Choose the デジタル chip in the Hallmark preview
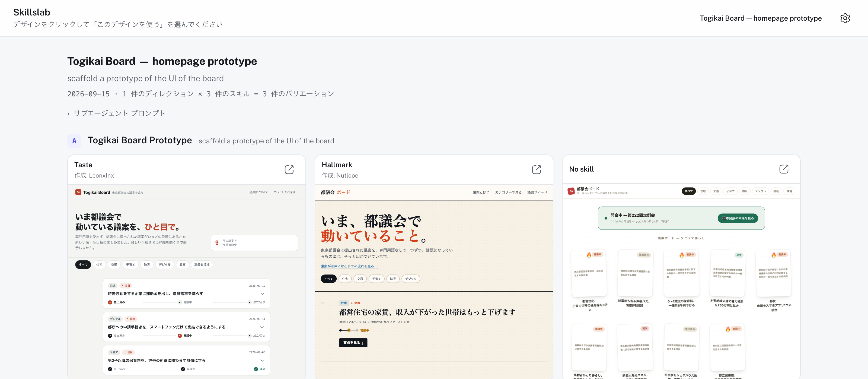This screenshot has width=868, height=379. (410, 279)
